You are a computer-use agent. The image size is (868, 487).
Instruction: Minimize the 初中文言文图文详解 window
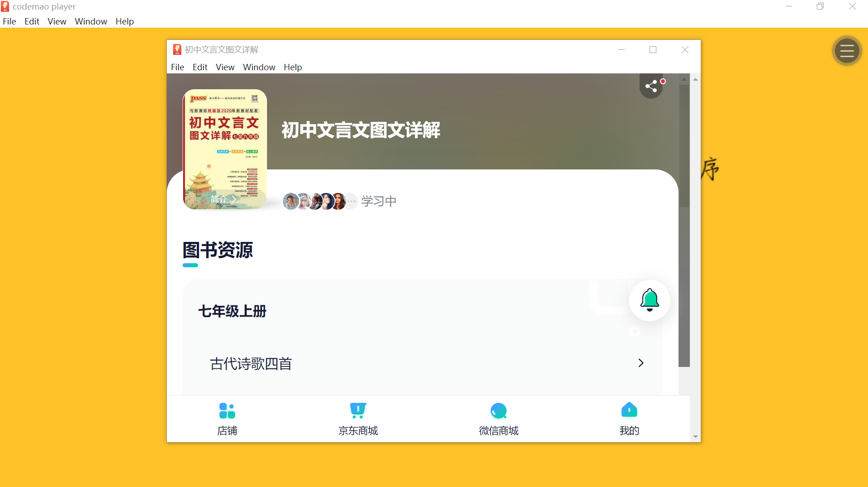[621, 49]
